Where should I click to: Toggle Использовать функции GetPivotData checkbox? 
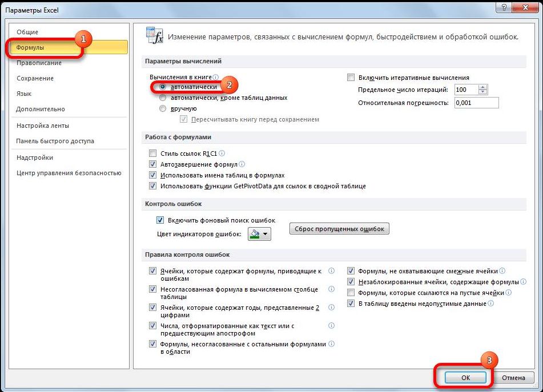click(152, 186)
